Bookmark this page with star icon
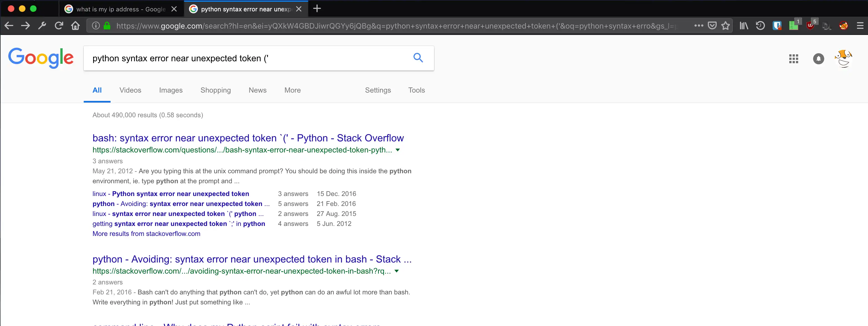The height and width of the screenshot is (326, 868). click(726, 26)
